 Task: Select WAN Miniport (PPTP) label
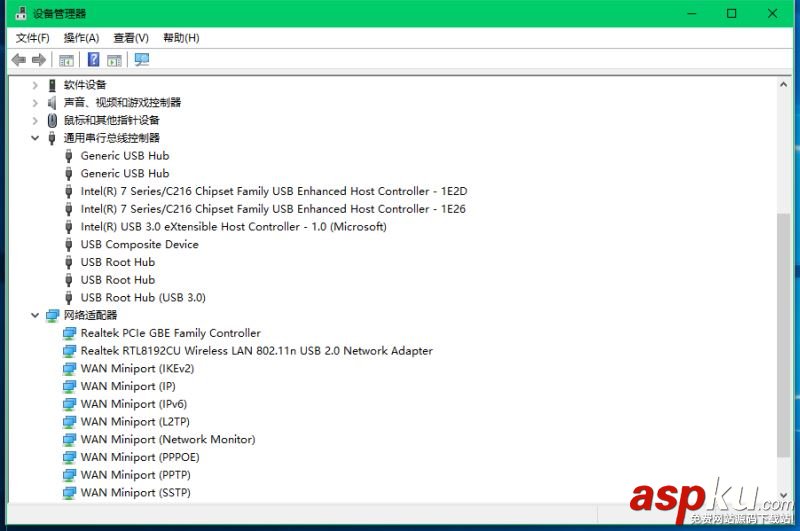click(x=136, y=475)
